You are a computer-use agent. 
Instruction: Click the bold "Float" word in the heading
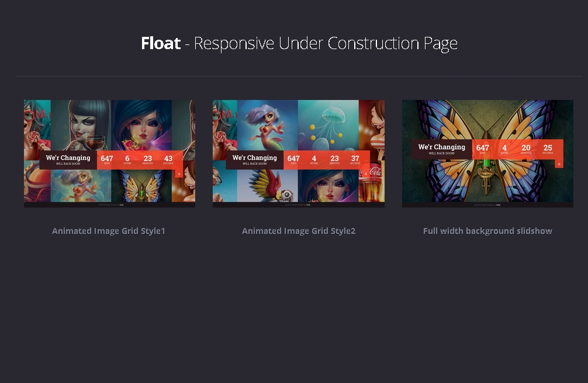(161, 43)
